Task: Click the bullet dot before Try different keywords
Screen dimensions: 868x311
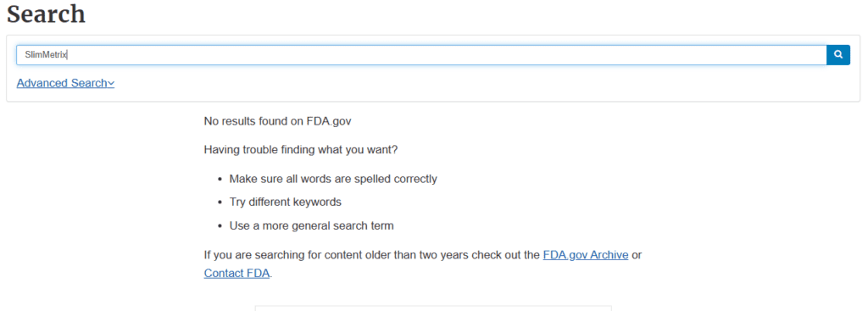Action: pos(219,203)
